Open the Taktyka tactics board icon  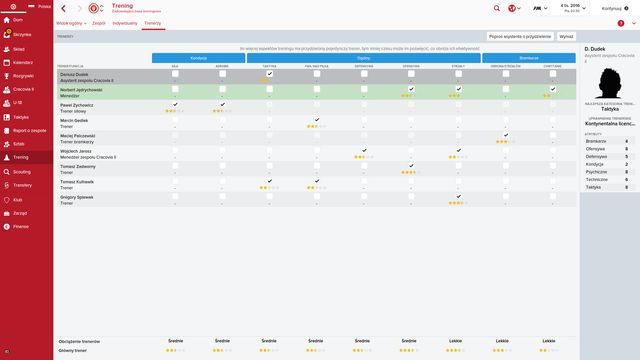(x=7, y=117)
